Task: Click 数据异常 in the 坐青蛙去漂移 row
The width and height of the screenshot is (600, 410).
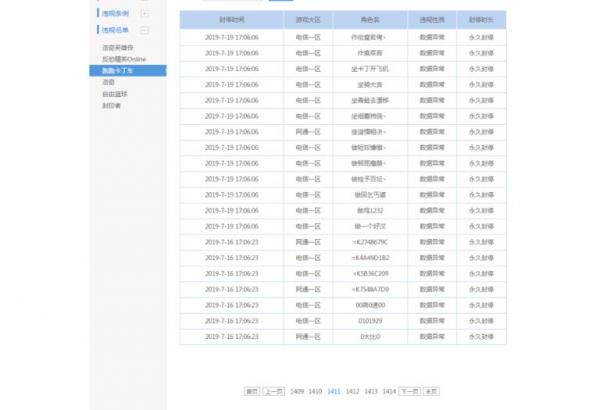Action: click(432, 100)
